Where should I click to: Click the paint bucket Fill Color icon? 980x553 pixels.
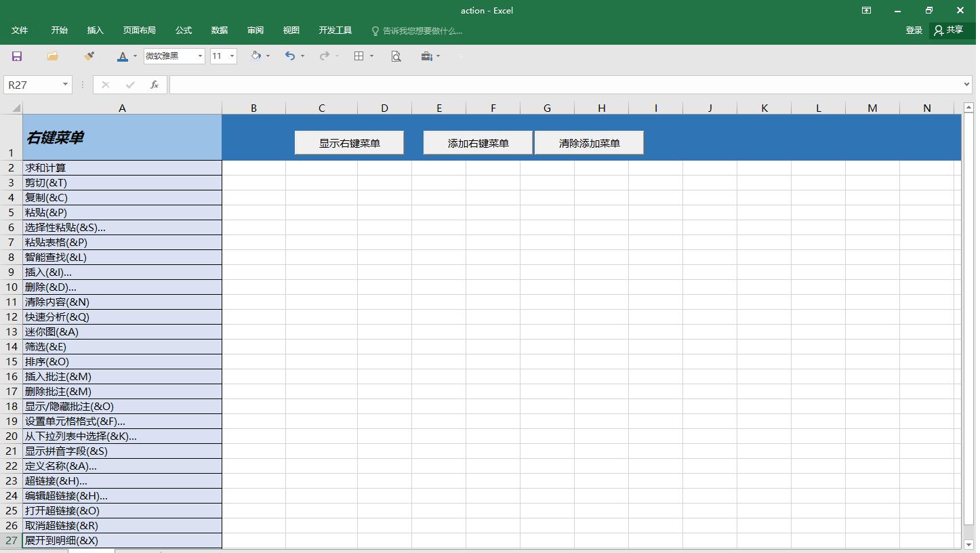click(256, 56)
